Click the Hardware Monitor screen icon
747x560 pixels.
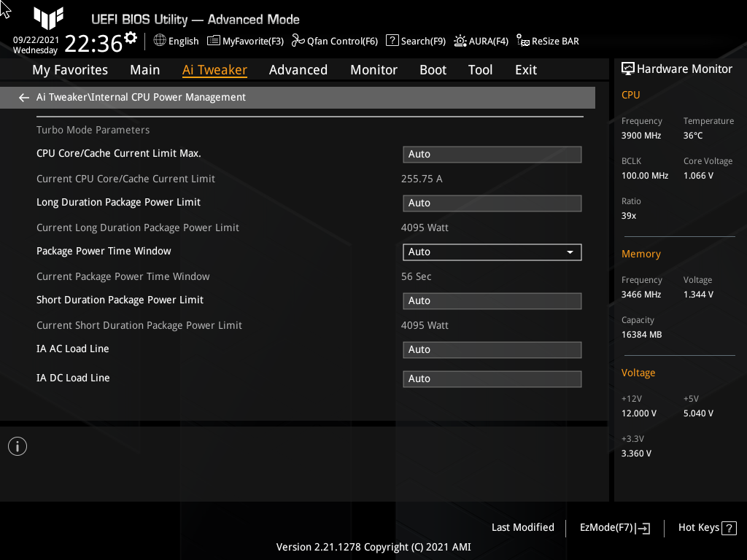click(628, 69)
